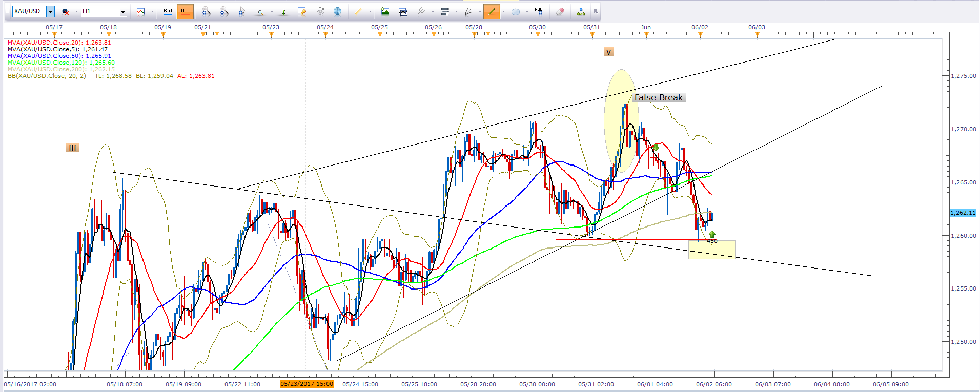Click the zoom out magnifier icon
Screen dimensions: 980x392
(224, 11)
